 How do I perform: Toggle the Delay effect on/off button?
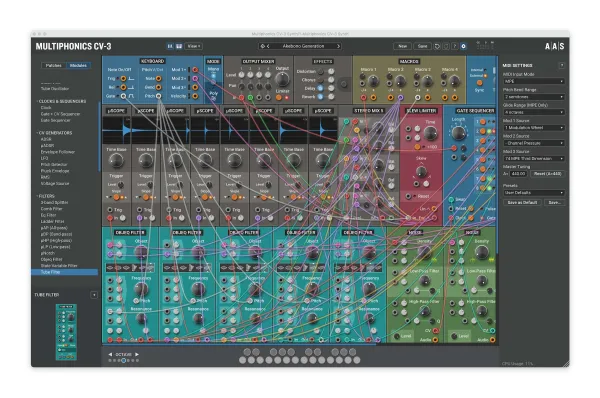[320, 88]
